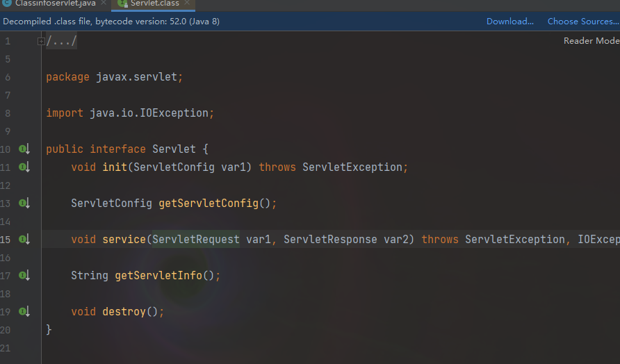Click the String return type on line 17
The width and height of the screenshot is (620, 364).
pos(90,276)
